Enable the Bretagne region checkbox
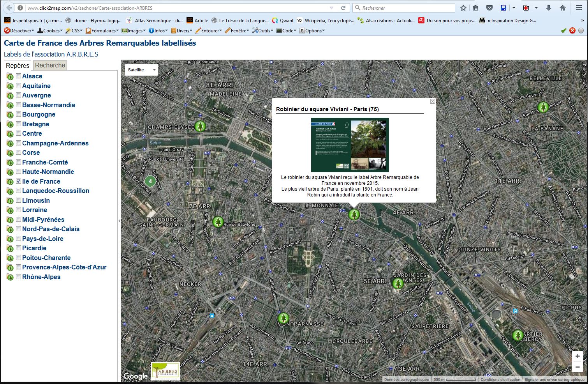Screen dimensions: 588x384 point(18,124)
